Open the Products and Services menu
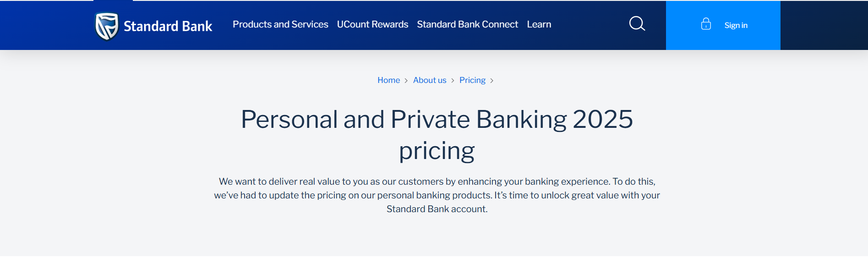This screenshot has width=868, height=258. (280, 24)
